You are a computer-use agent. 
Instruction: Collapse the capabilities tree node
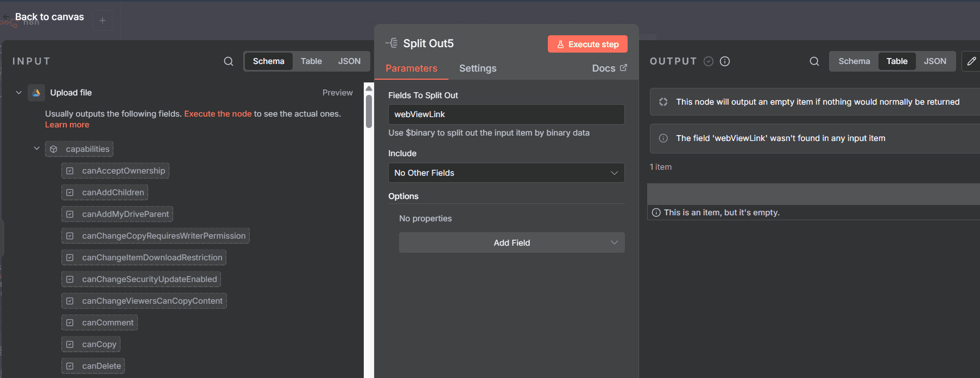click(37, 148)
